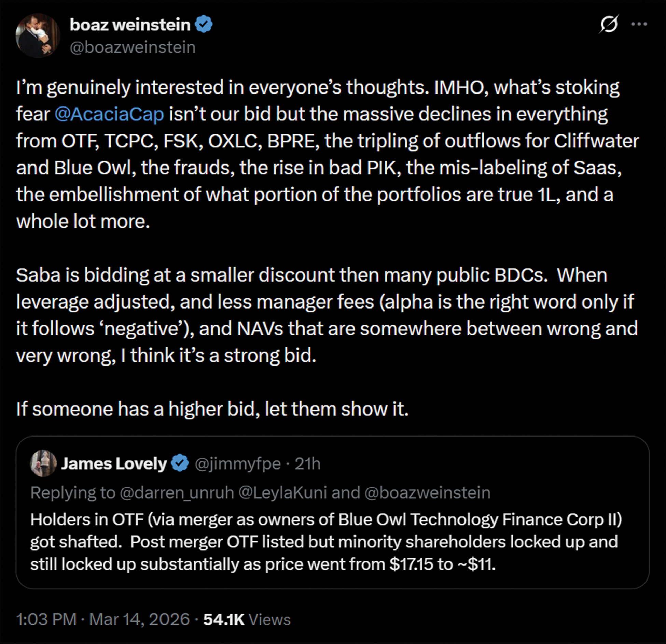Open the @darren_unruh mention
This screenshot has width=666, height=644.
click(177, 492)
